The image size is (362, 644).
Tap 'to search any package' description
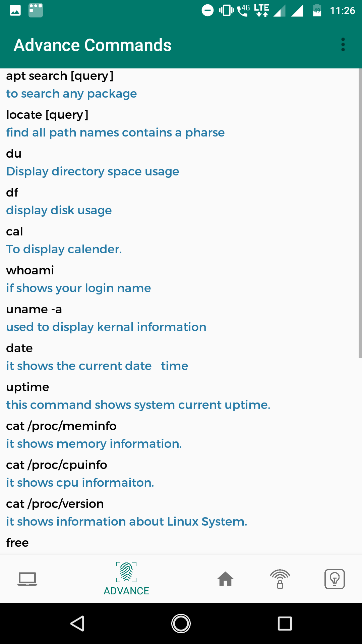point(71,94)
